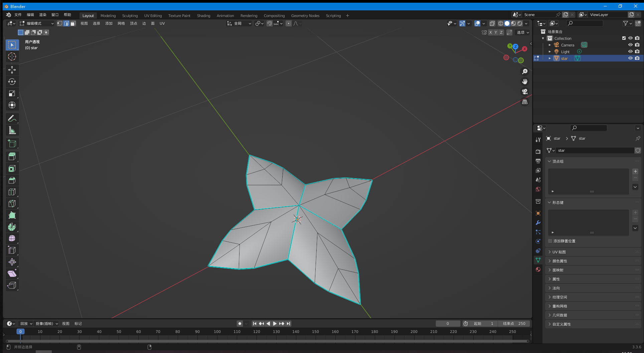This screenshot has height=353, width=644.
Task: Switch to rendered viewport shading
Action: 520,23
